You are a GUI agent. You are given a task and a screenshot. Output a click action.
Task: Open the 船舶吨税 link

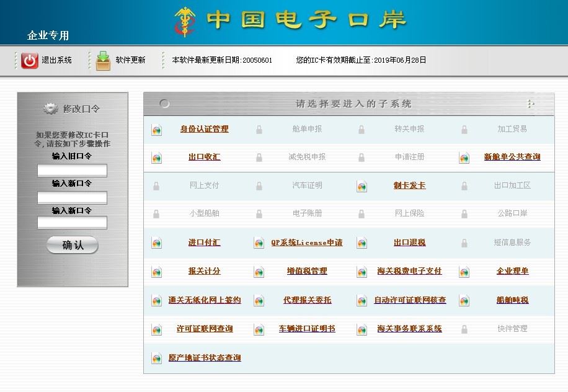point(512,300)
